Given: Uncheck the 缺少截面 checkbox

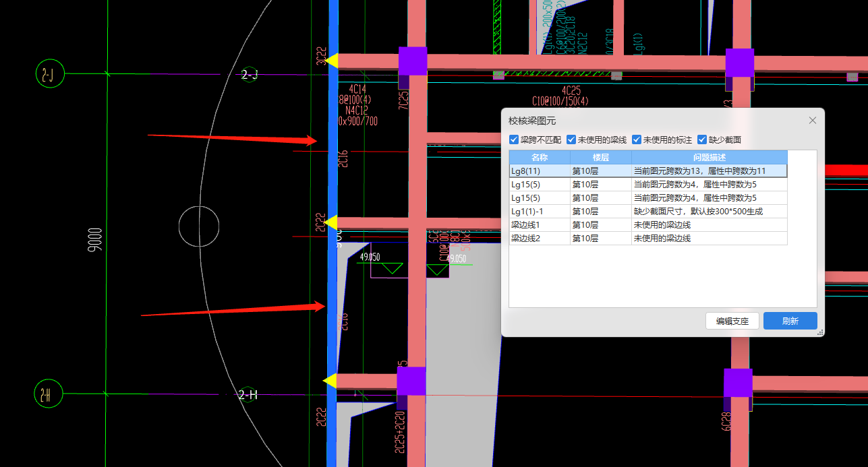Looking at the screenshot, I should click(702, 140).
